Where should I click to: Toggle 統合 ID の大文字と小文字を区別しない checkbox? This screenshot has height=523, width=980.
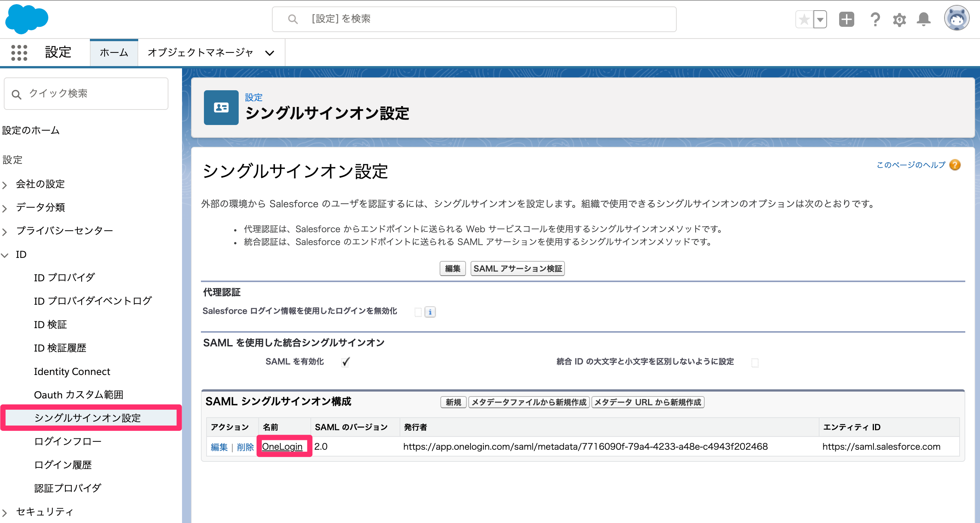point(755,363)
